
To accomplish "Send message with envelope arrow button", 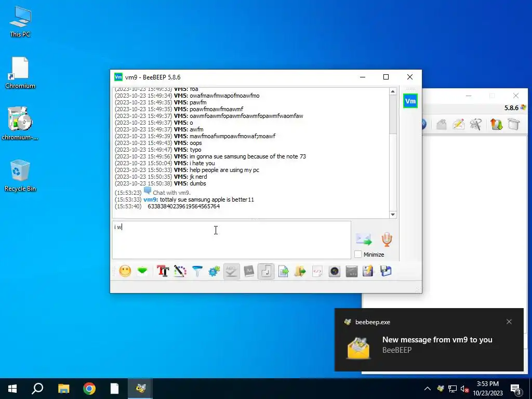I will tap(364, 239).
